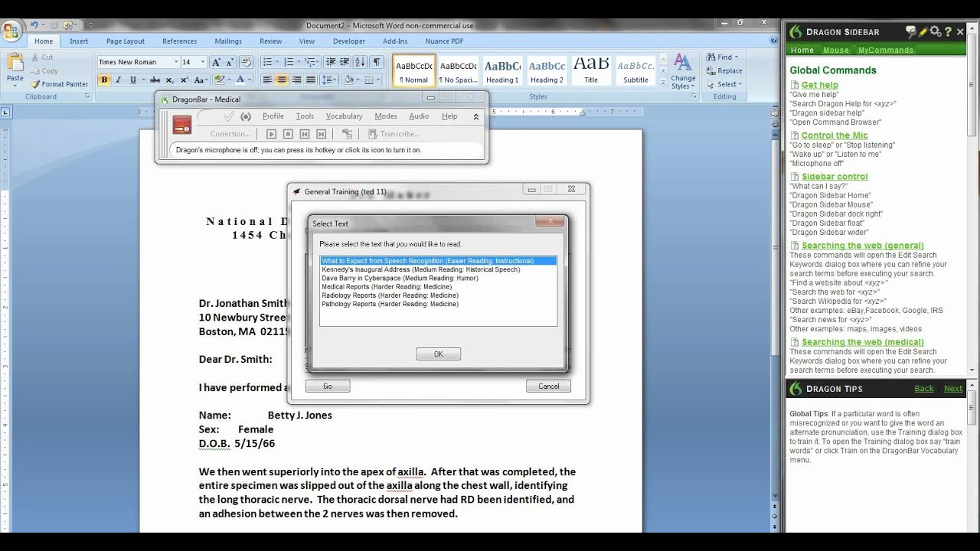Click the Clear Formatting icon
980x551 pixels.
tap(247, 62)
